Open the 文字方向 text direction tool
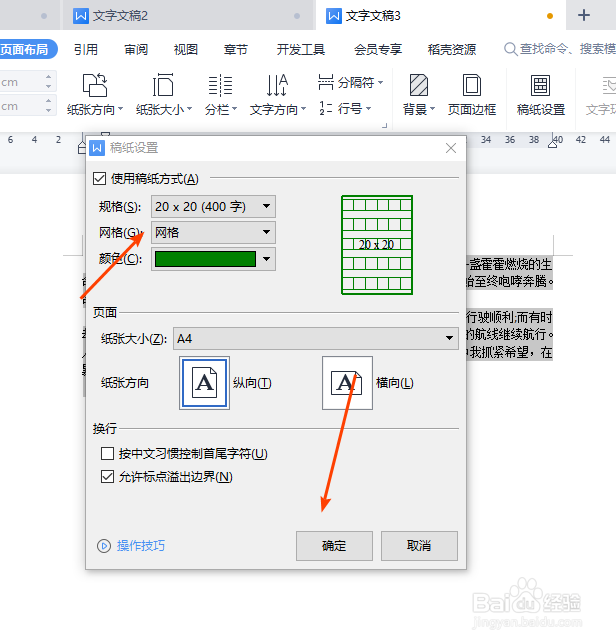The height and width of the screenshot is (644, 616). click(x=278, y=94)
